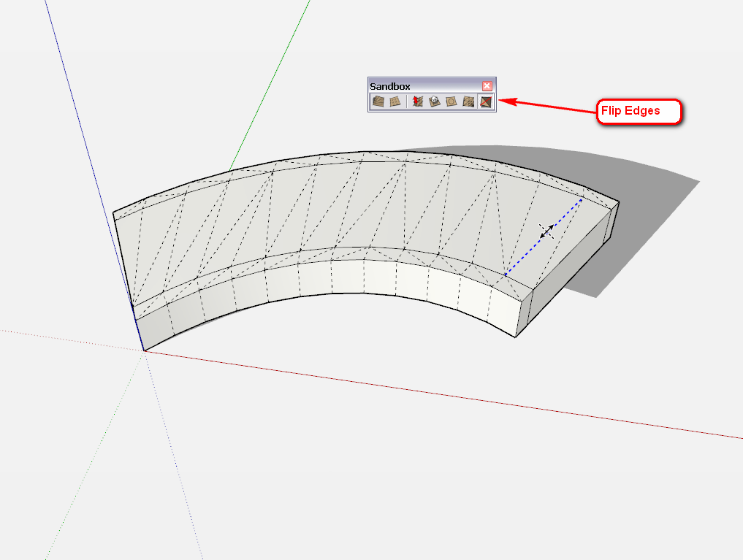This screenshot has width=743, height=560.
Task: Activate the Flip Edge tool icon
Action: (x=487, y=101)
